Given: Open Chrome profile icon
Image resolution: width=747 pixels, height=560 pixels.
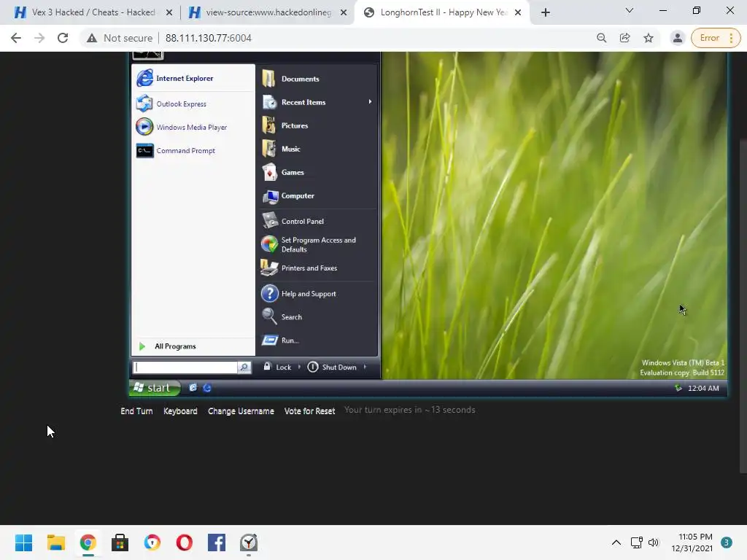Looking at the screenshot, I should (x=678, y=38).
